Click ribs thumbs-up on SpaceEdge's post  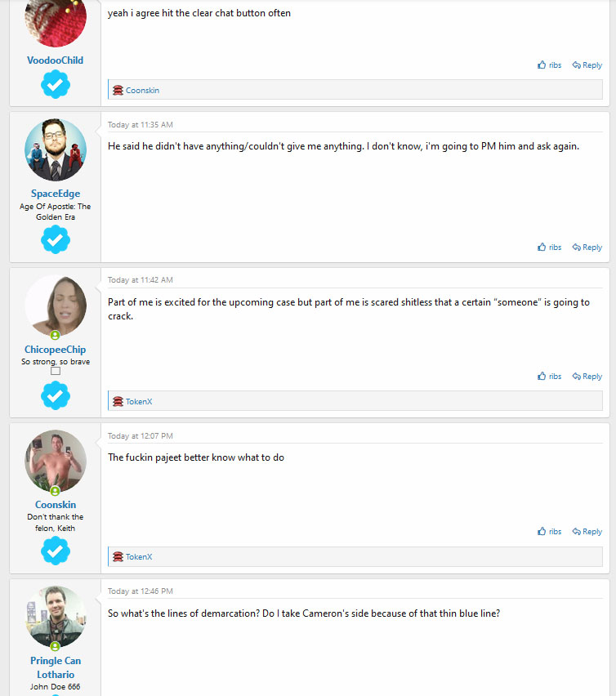pos(550,248)
